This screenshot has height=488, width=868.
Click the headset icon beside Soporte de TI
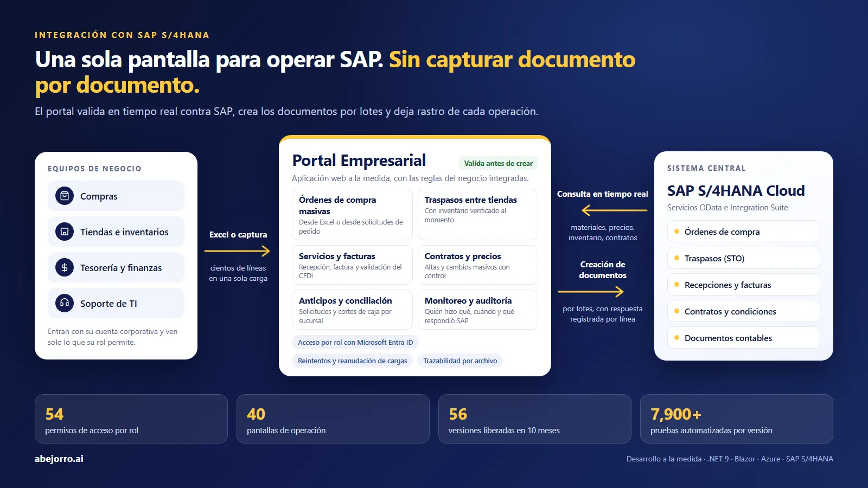(x=65, y=303)
